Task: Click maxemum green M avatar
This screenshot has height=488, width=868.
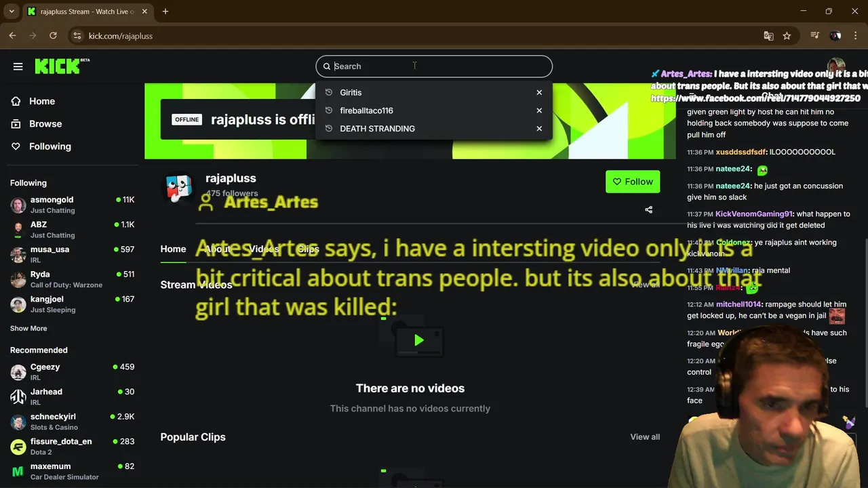Action: click(x=18, y=471)
